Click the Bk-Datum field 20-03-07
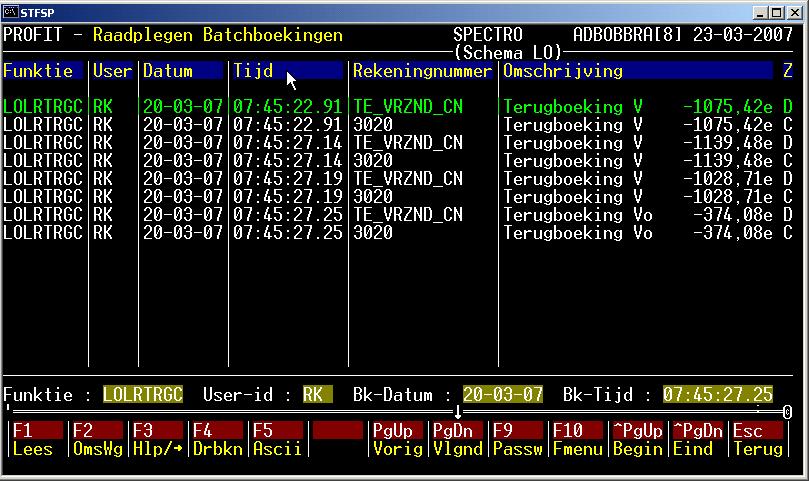809x481 pixels. tap(503, 395)
